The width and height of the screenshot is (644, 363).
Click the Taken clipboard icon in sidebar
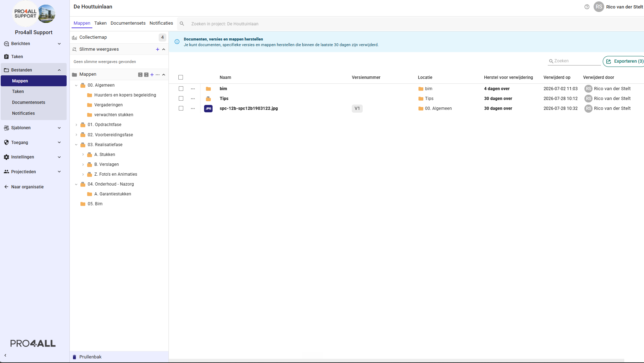[x=6, y=57]
